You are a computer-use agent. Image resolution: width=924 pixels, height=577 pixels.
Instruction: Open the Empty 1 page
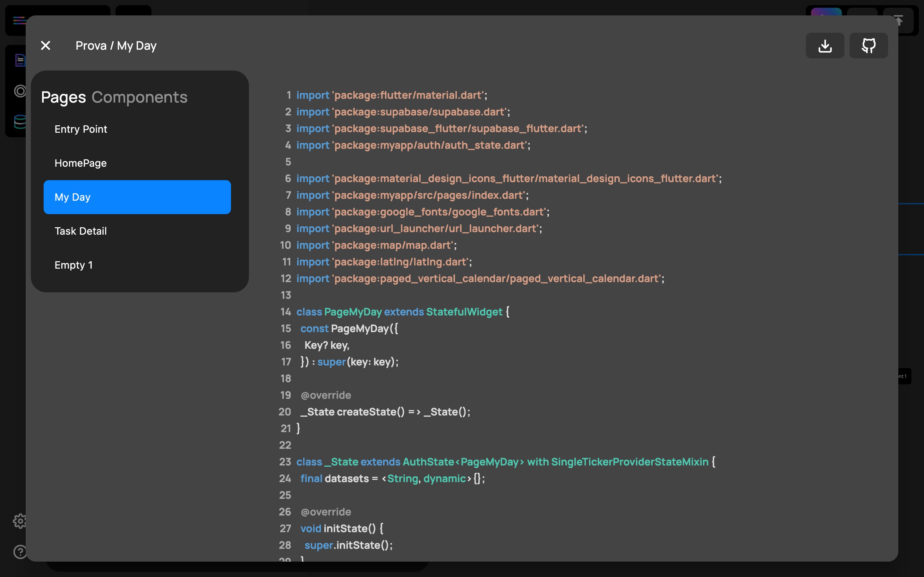pos(74,265)
